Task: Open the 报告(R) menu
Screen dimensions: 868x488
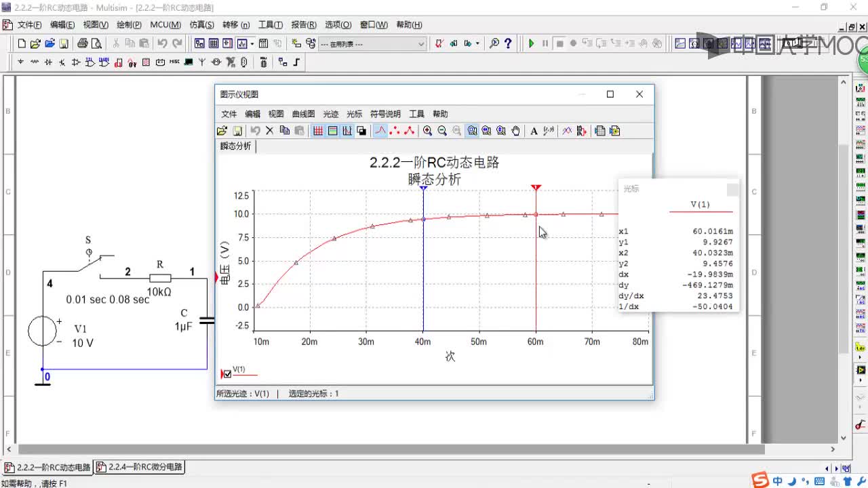Action: (304, 24)
